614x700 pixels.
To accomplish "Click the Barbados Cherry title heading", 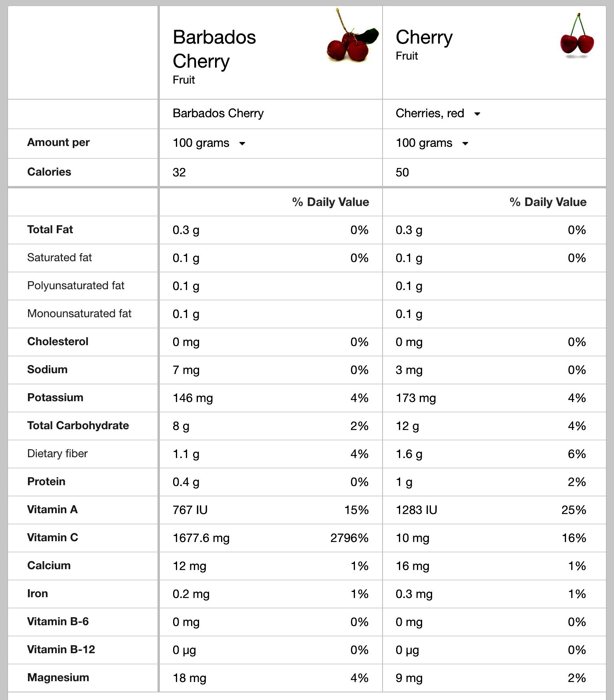I will (214, 49).
